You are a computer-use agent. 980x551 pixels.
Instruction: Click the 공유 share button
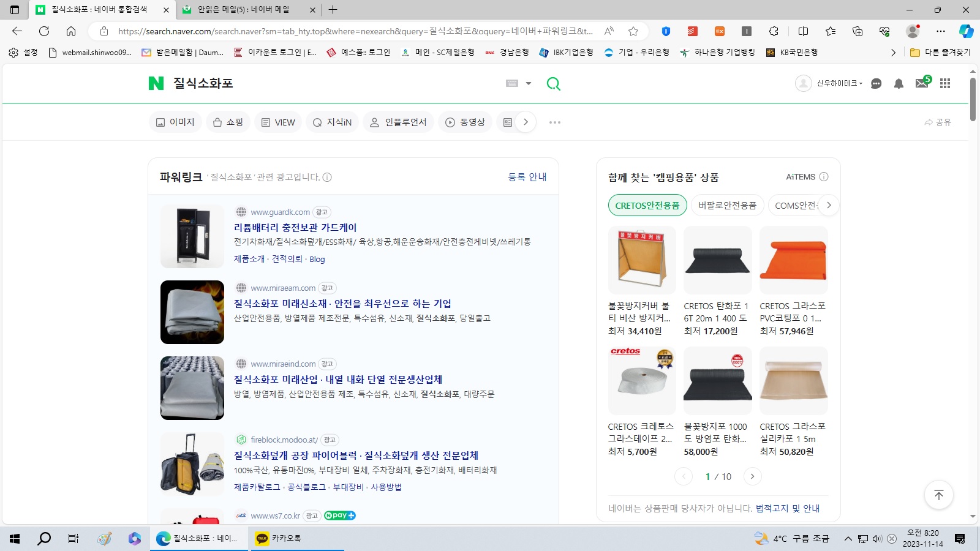(938, 122)
